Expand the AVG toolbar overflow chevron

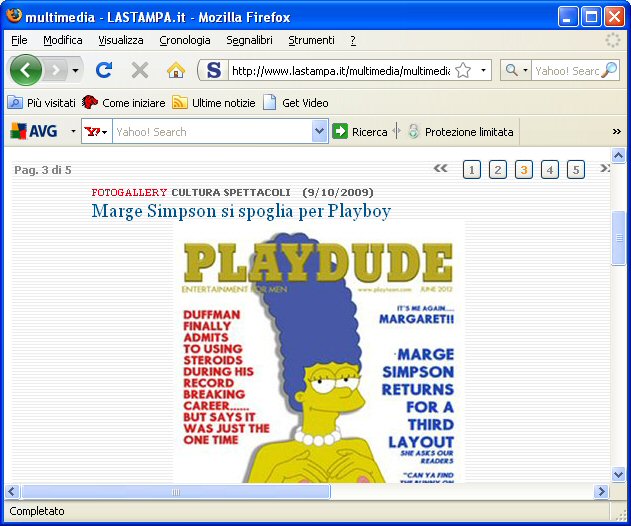617,131
